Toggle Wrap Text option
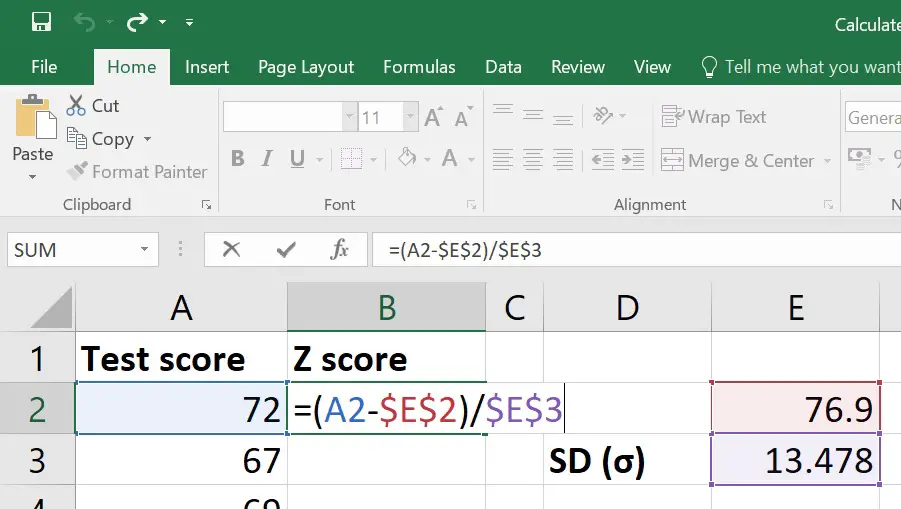This screenshot has width=901, height=509. pos(714,117)
